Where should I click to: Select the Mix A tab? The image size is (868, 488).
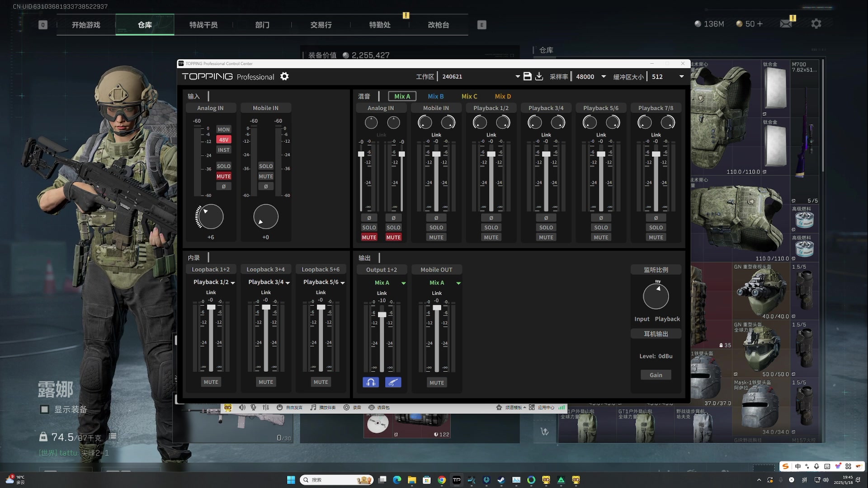pos(402,96)
